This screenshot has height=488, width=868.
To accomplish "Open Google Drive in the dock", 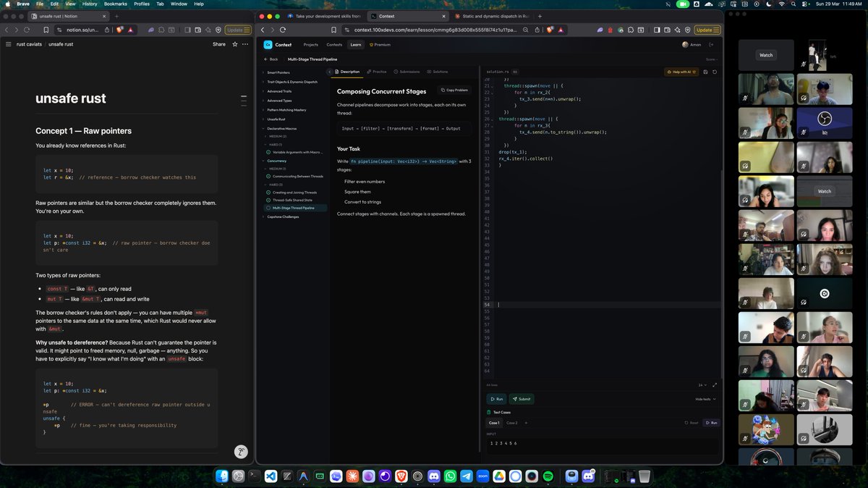I will (499, 476).
